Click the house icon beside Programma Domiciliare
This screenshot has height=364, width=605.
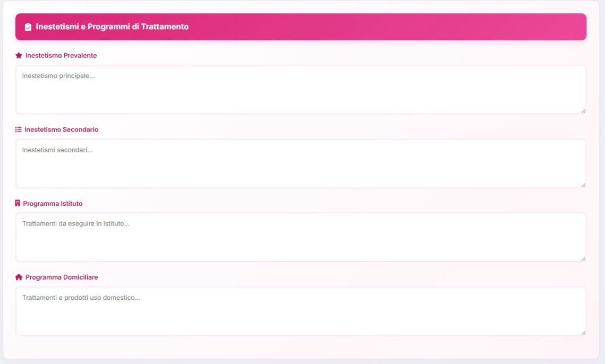click(19, 278)
